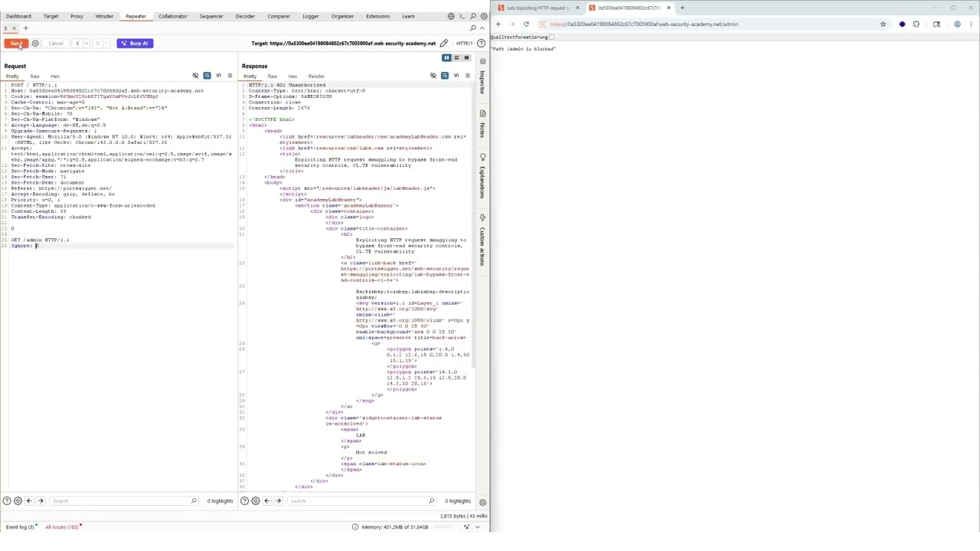Open the Request panel hamburger menu
The image size is (980, 551).
coord(230,76)
